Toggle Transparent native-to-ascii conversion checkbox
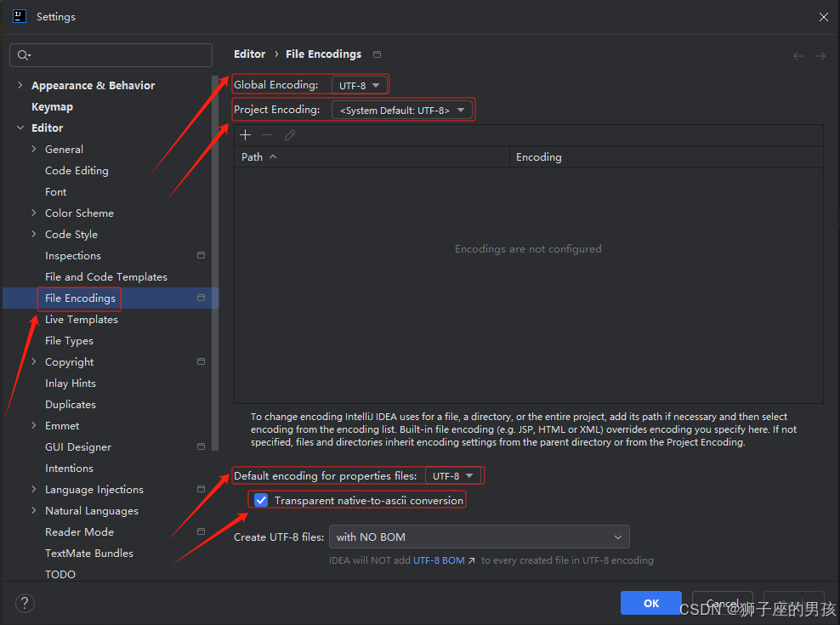Image resolution: width=840 pixels, height=625 pixels. click(261, 500)
